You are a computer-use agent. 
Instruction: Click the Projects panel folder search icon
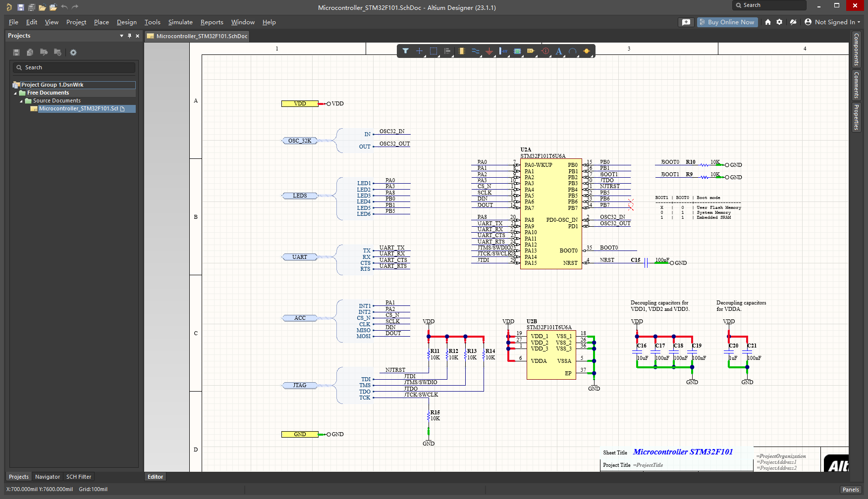(x=44, y=52)
